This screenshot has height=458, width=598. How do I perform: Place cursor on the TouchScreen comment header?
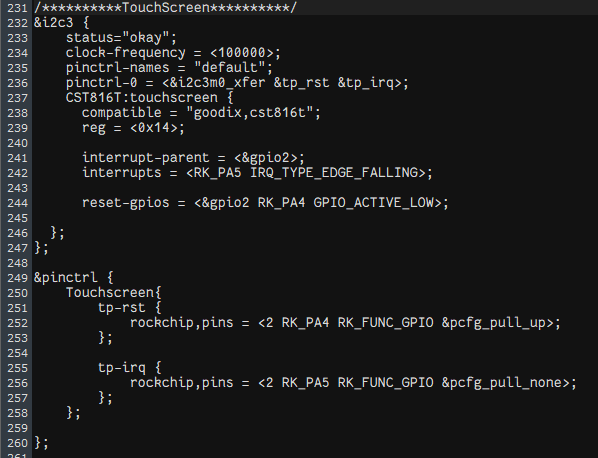click(x=165, y=8)
